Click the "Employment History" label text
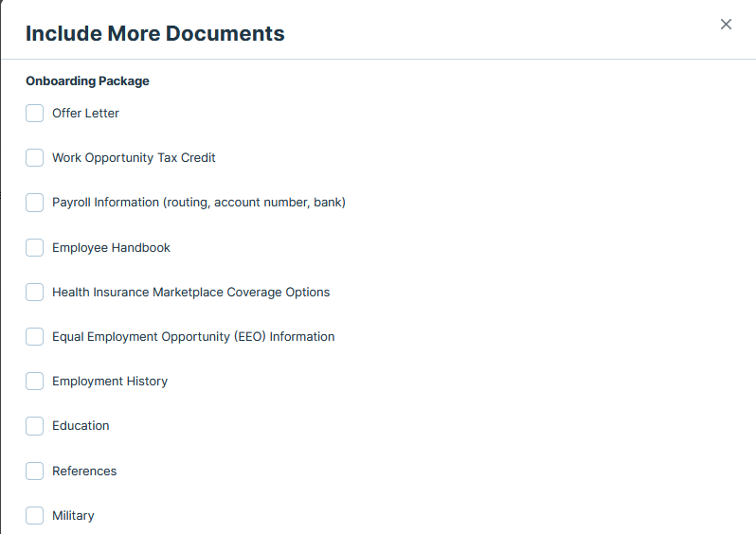Image resolution: width=756 pixels, height=534 pixels. 110,382
